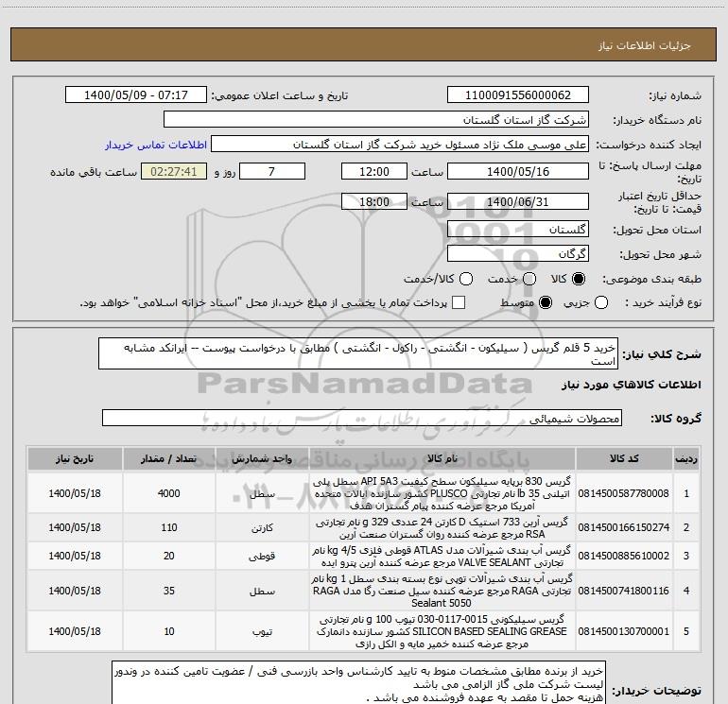
Task: Click the کد کالا column header
Action: pos(624,458)
